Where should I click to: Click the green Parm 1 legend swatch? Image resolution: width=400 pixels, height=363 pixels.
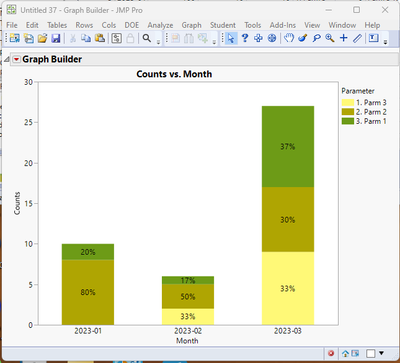point(348,121)
